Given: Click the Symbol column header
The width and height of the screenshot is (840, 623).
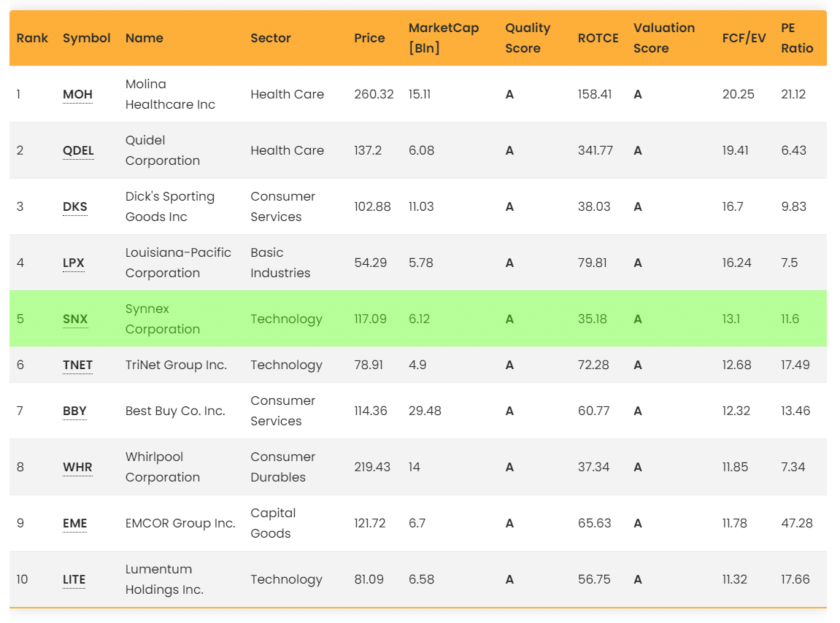Looking at the screenshot, I should click(x=86, y=38).
